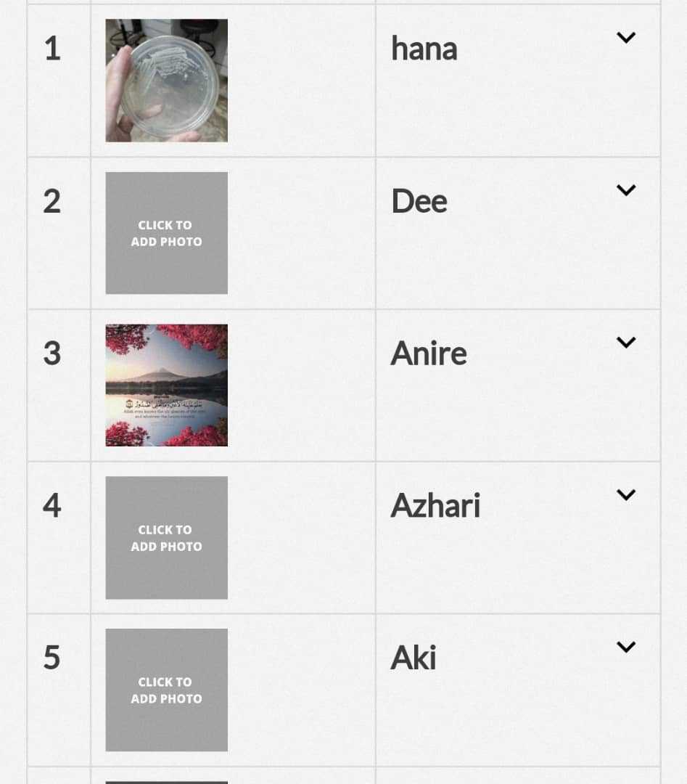
Task: Select the name Dee
Action: pos(419,202)
